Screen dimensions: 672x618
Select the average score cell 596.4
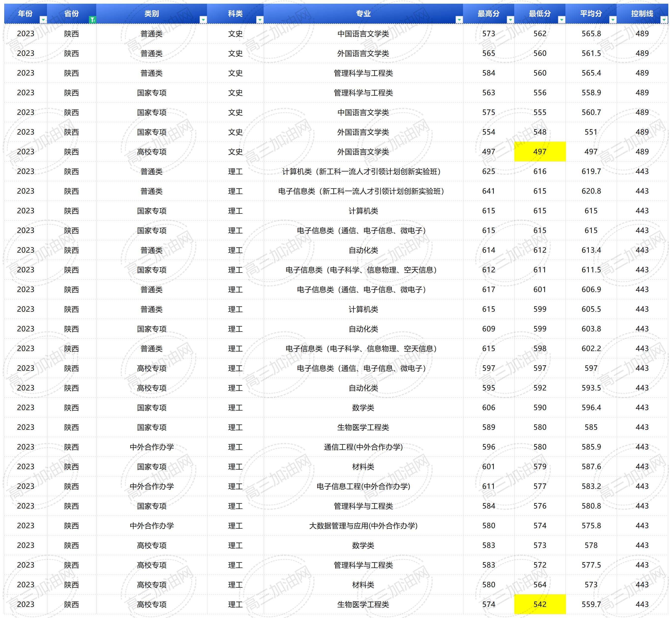click(591, 407)
